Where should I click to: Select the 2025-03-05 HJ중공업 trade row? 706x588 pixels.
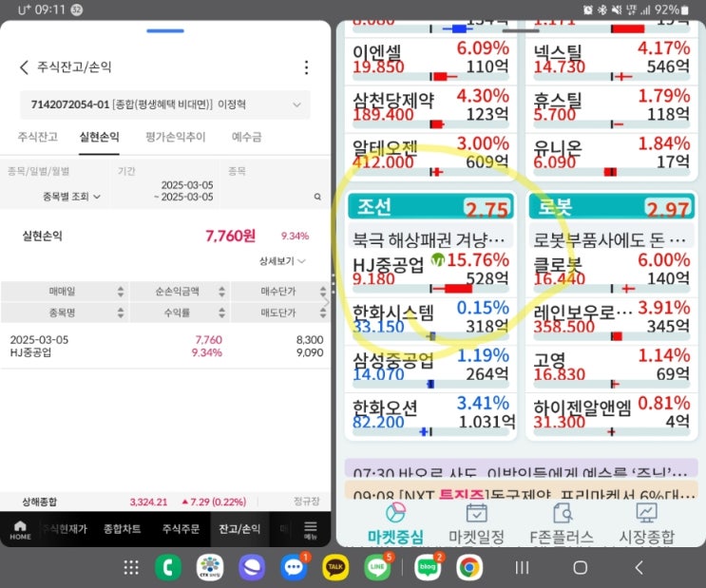(165, 346)
